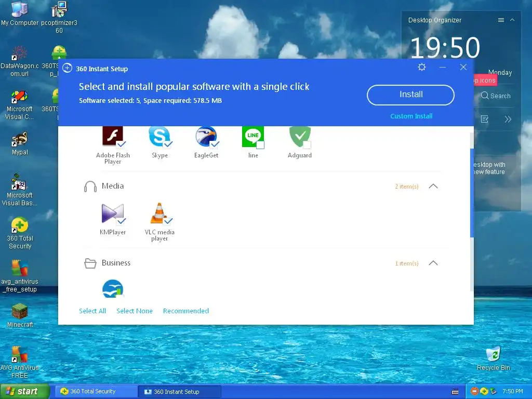Click the 360 Instant Setup title logo
Viewport: 532px width, 399px height.
(67, 68)
